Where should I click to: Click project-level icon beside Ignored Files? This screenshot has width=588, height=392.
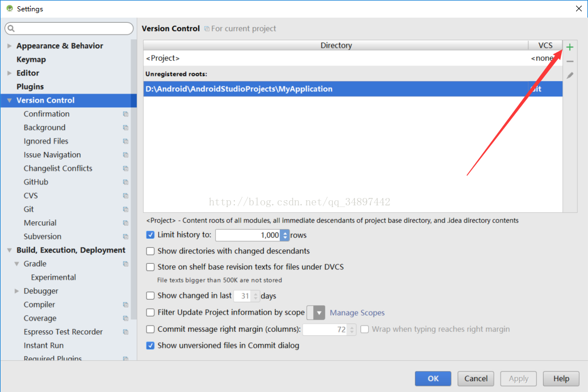(125, 141)
